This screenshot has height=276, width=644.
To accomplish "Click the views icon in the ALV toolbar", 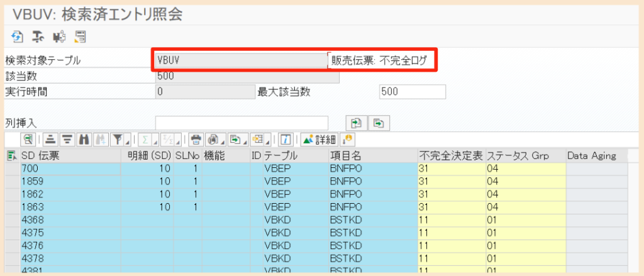I will [x=213, y=140].
